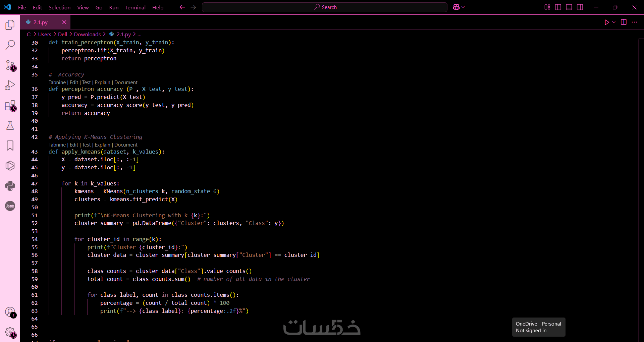Screen dimensions: 644x342
Task: Click Document above apply_kmeans function
Action: pyautogui.click(x=126, y=145)
